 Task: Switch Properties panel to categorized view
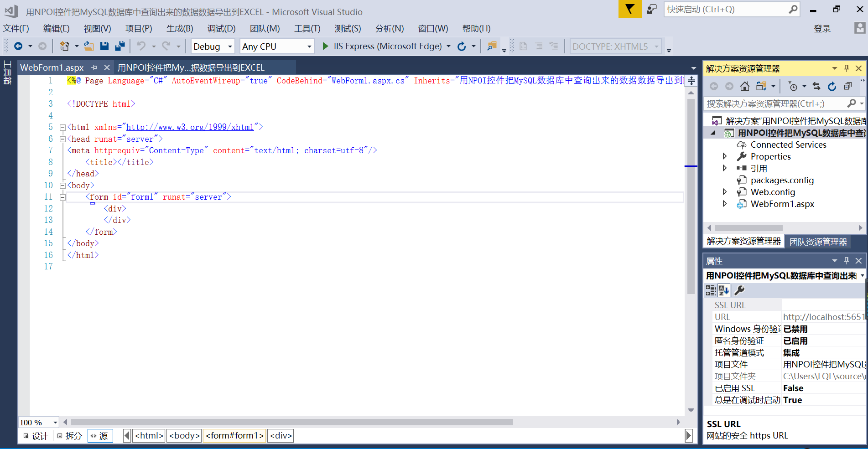pos(710,290)
